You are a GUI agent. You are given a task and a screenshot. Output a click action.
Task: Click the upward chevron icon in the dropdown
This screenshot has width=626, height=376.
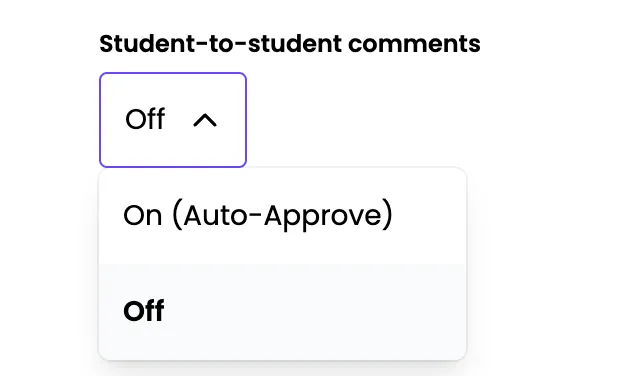(205, 120)
